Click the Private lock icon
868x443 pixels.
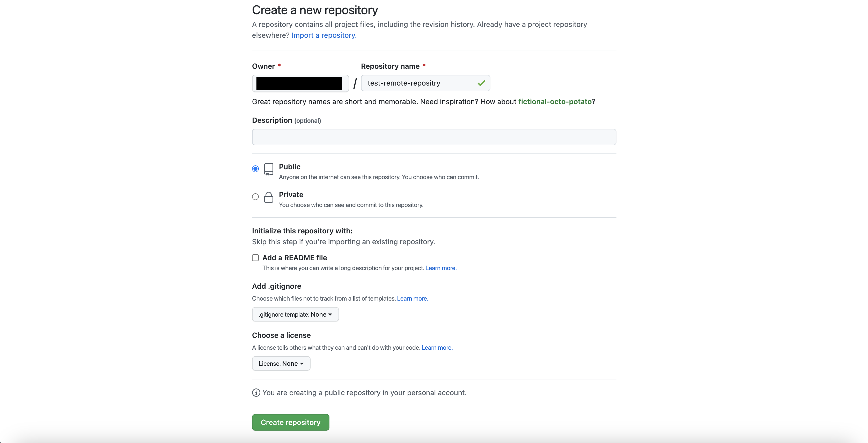click(x=269, y=197)
